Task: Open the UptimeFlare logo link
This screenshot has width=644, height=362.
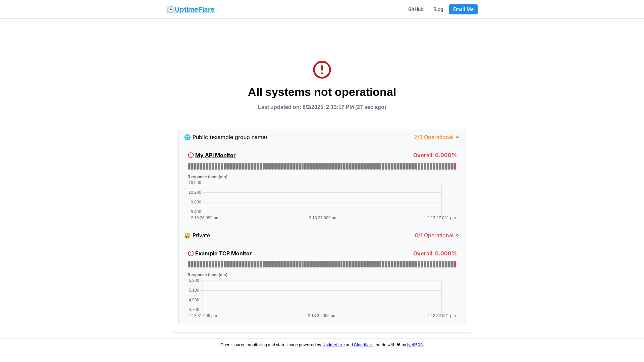Action: [191, 9]
